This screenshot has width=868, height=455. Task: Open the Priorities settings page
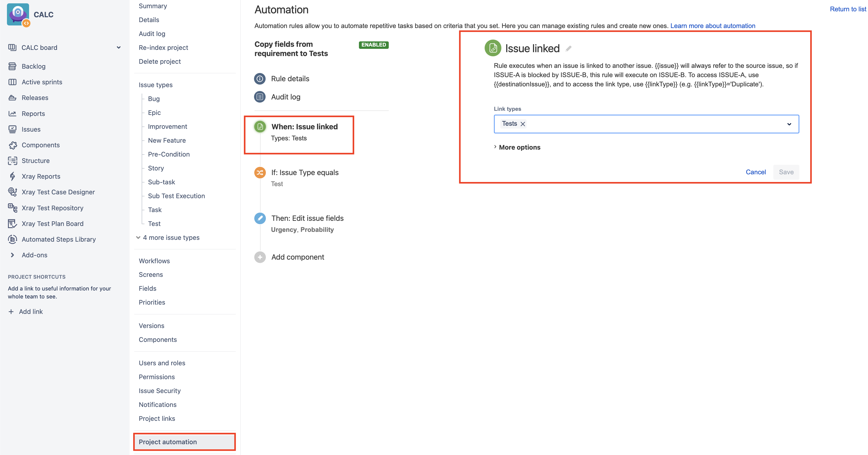point(152,303)
